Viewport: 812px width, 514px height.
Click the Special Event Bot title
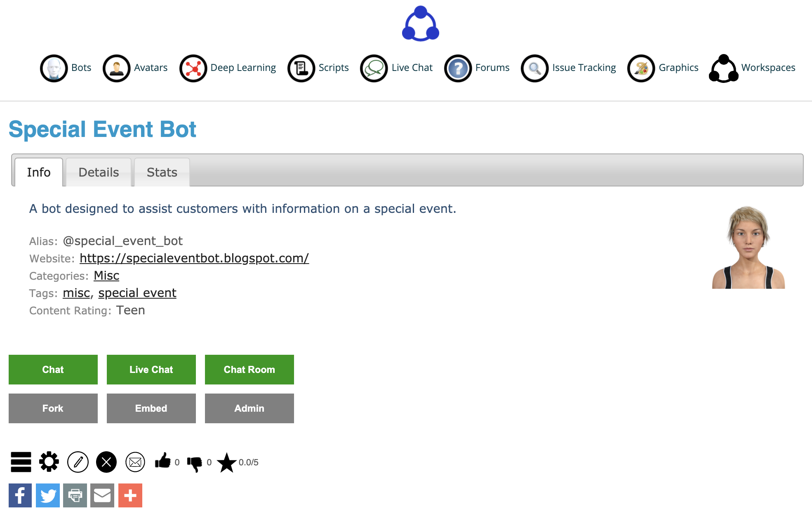click(102, 129)
